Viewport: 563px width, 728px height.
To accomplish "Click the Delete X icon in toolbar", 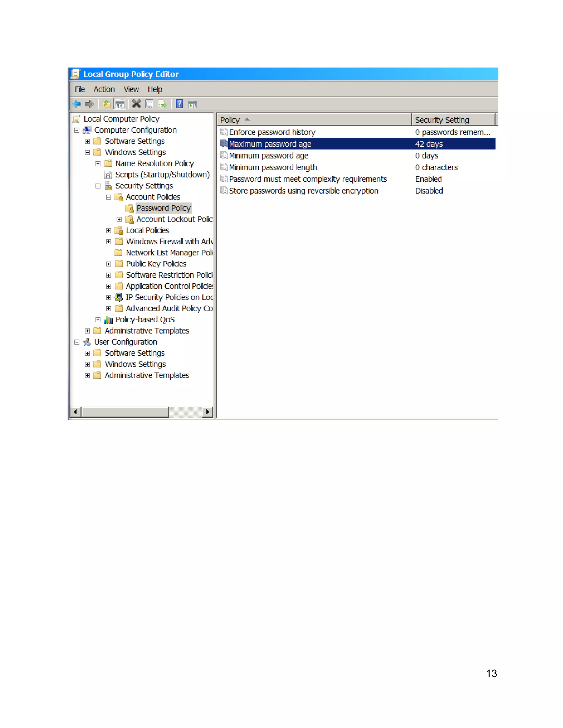I will tap(136, 104).
